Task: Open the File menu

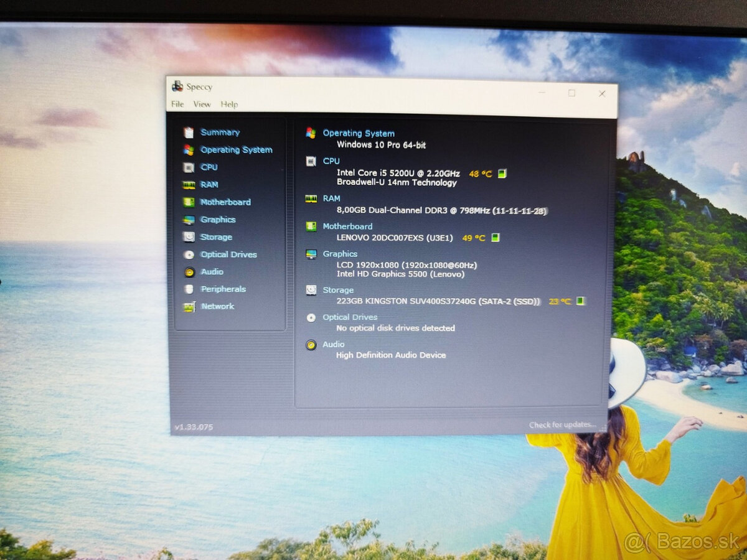Action: pyautogui.click(x=177, y=104)
